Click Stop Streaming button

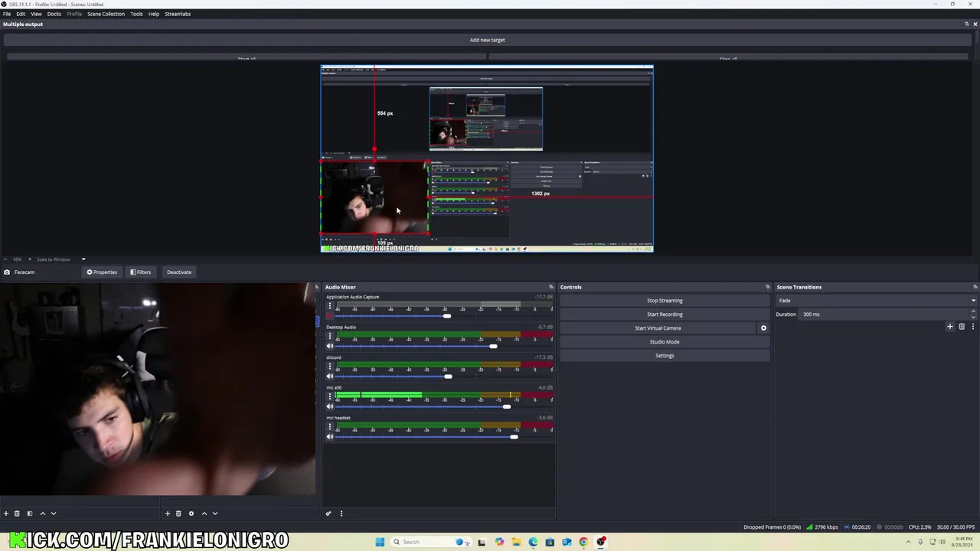[665, 301]
